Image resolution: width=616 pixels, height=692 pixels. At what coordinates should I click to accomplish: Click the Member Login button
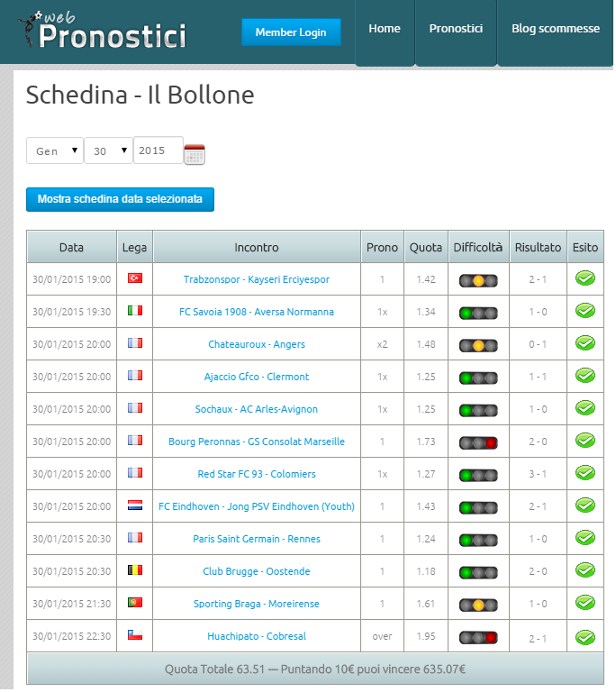(291, 32)
